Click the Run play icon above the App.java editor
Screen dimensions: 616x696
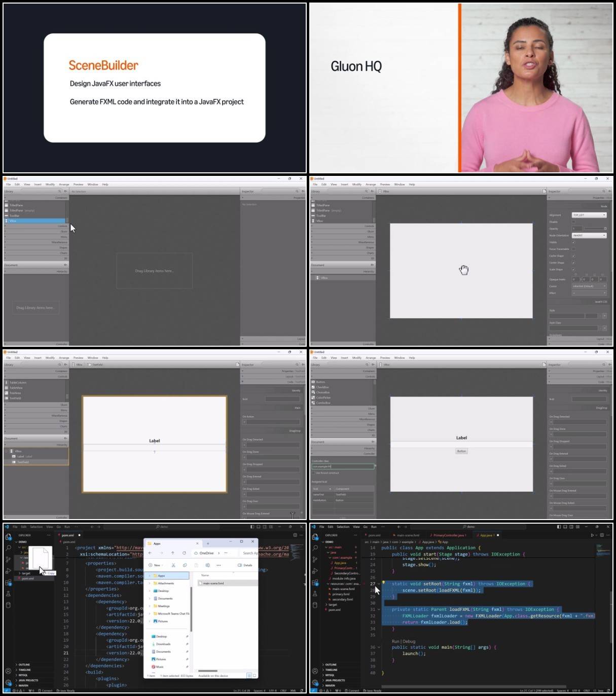pyautogui.click(x=592, y=535)
